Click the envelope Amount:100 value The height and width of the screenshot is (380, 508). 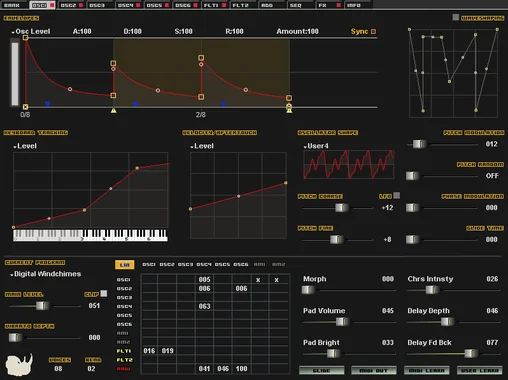click(297, 31)
